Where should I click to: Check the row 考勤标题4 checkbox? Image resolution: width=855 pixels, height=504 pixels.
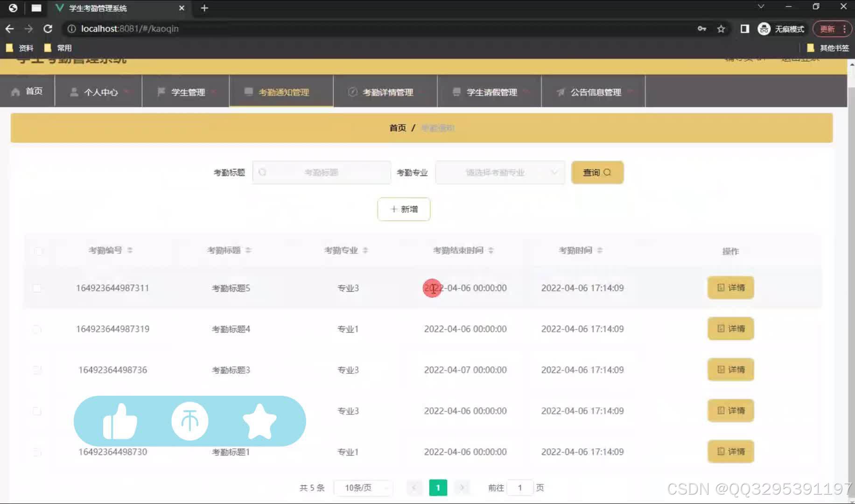click(x=37, y=329)
